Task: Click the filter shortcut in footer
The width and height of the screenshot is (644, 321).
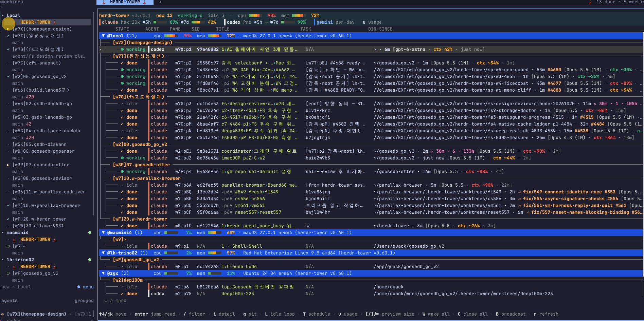Action: click(194, 314)
